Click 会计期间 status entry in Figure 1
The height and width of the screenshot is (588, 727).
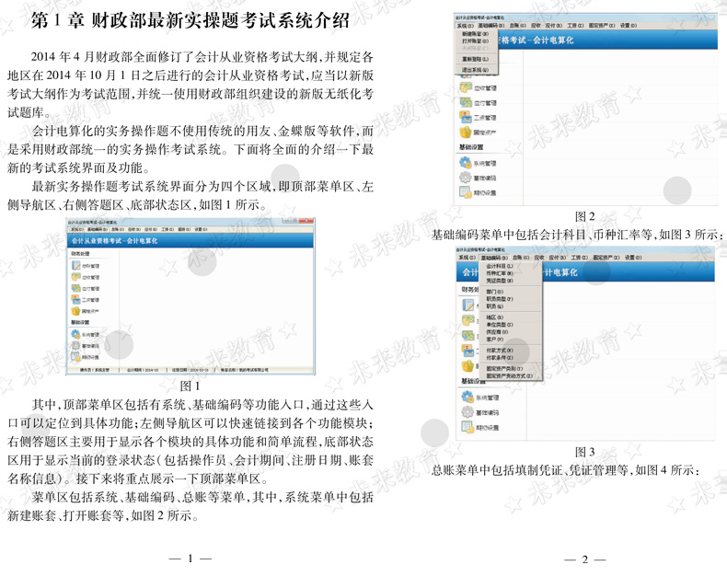click(x=143, y=370)
